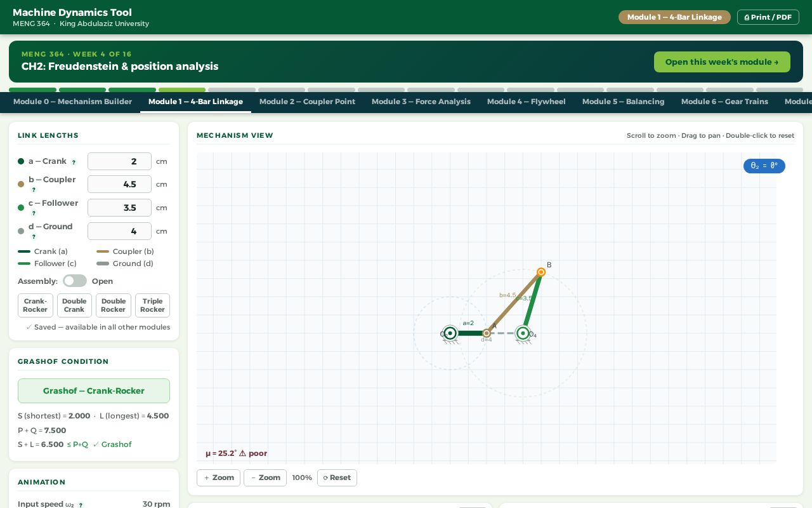Go to Module 3 — Force Analysis tab
The image size is (812, 508).
pyautogui.click(x=421, y=102)
